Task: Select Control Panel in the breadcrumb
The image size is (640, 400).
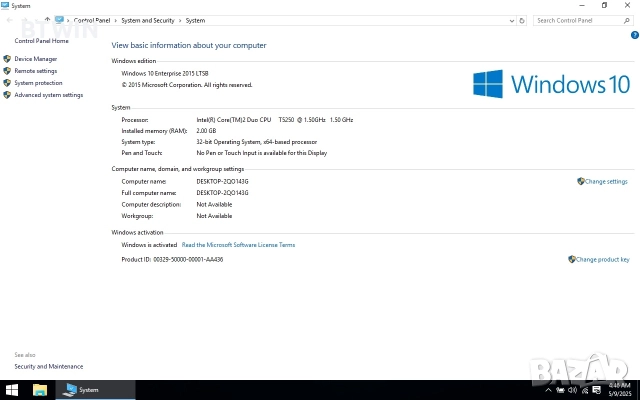Action: 92,20
